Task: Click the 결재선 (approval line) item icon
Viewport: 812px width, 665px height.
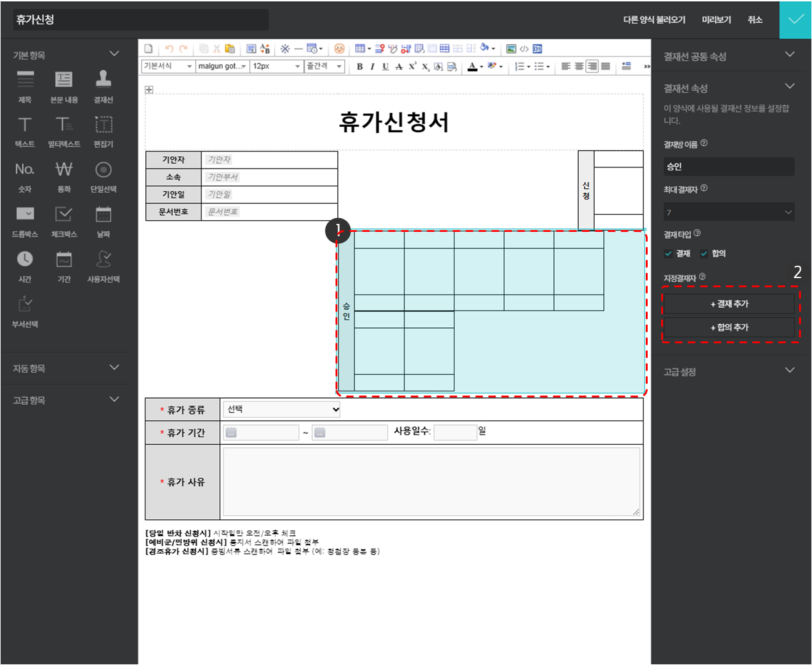Action: pos(103,80)
